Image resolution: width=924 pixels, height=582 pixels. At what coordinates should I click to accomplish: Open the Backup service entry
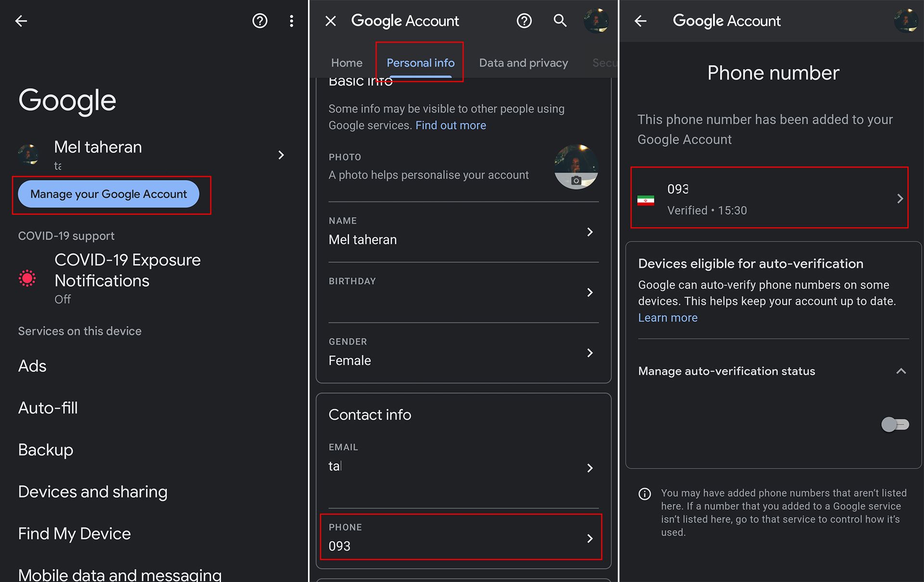46,450
